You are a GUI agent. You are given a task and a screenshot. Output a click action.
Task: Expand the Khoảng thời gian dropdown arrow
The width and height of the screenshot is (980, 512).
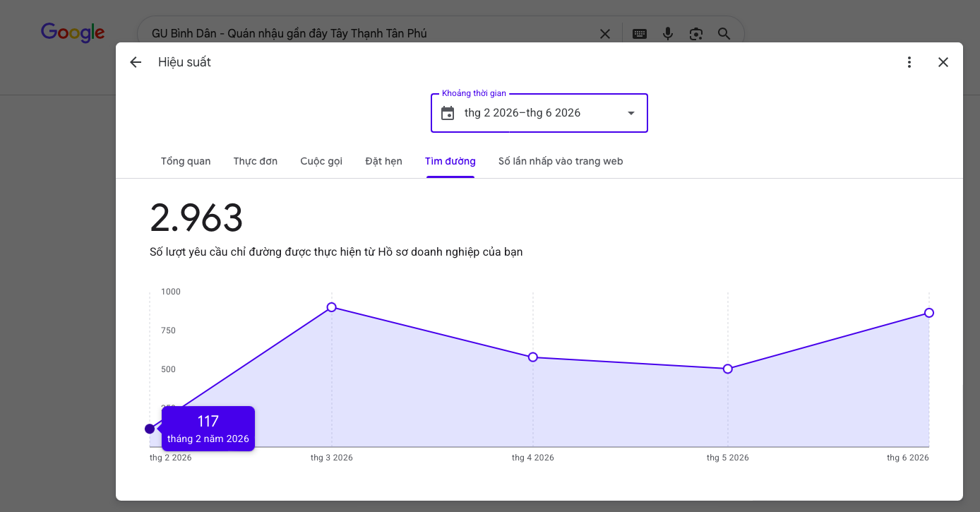click(x=631, y=113)
